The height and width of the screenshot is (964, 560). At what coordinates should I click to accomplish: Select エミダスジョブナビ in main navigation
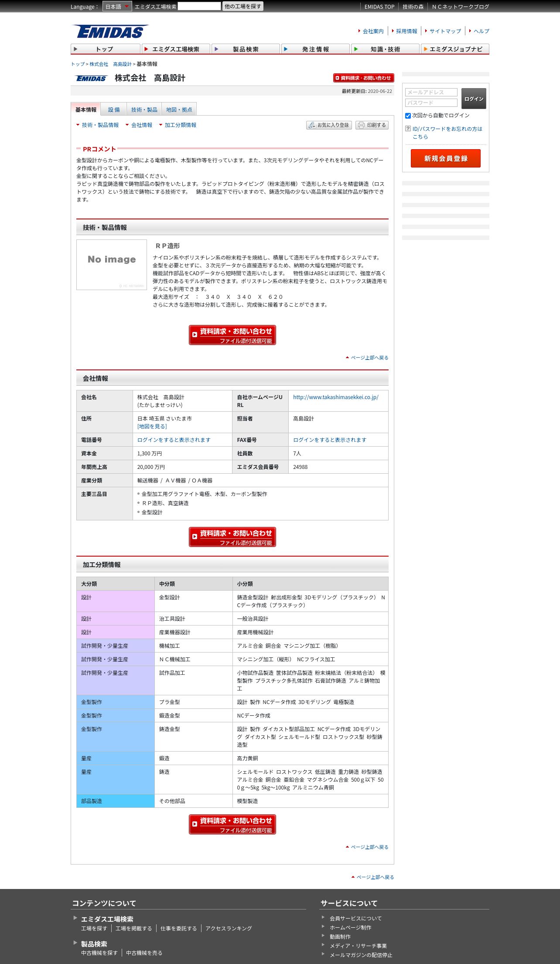point(455,49)
